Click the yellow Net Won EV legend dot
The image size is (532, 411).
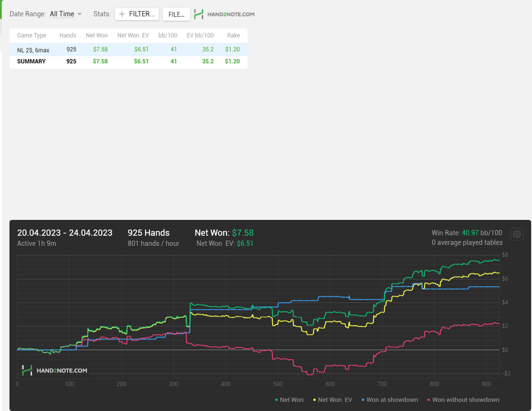pyautogui.click(x=314, y=400)
